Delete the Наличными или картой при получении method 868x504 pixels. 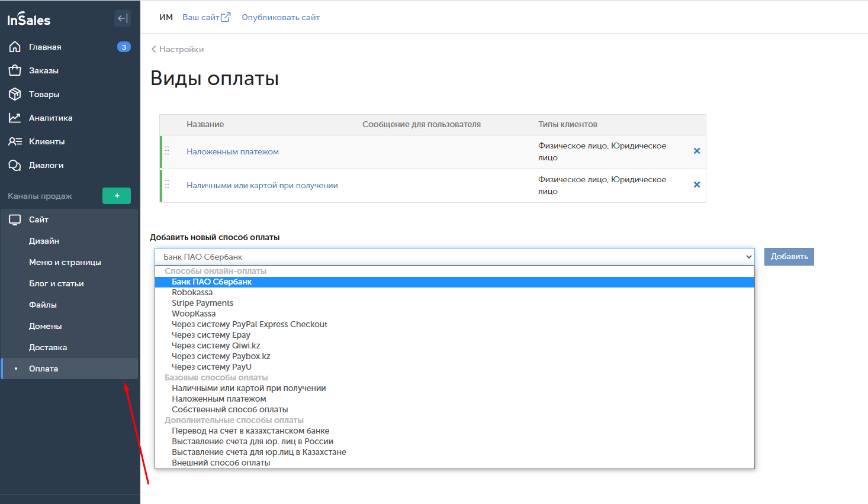pyautogui.click(x=697, y=185)
